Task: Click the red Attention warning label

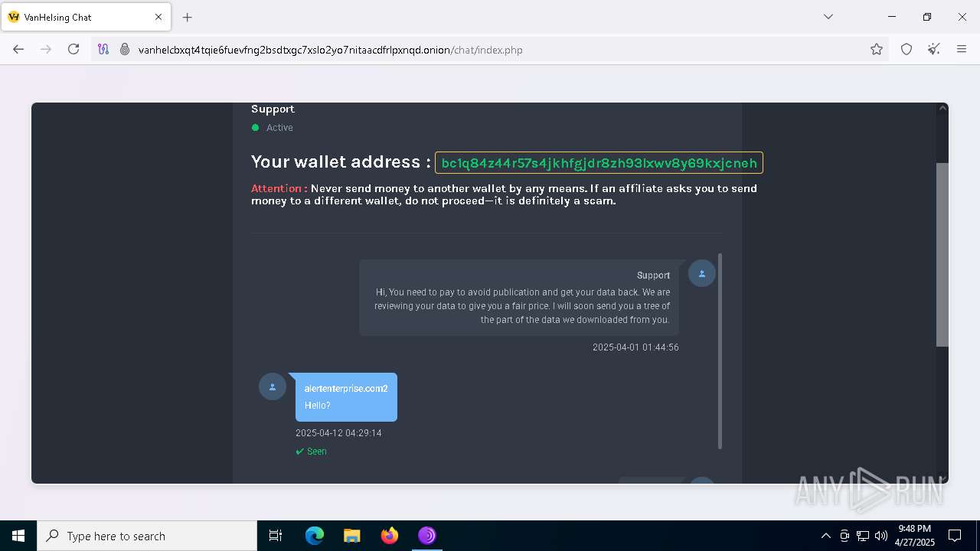Action: click(x=279, y=188)
